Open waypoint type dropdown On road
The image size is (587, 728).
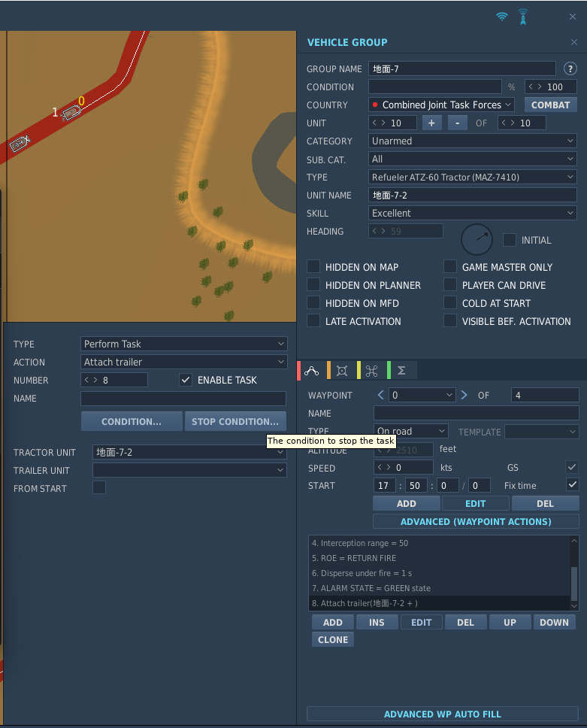(410, 432)
